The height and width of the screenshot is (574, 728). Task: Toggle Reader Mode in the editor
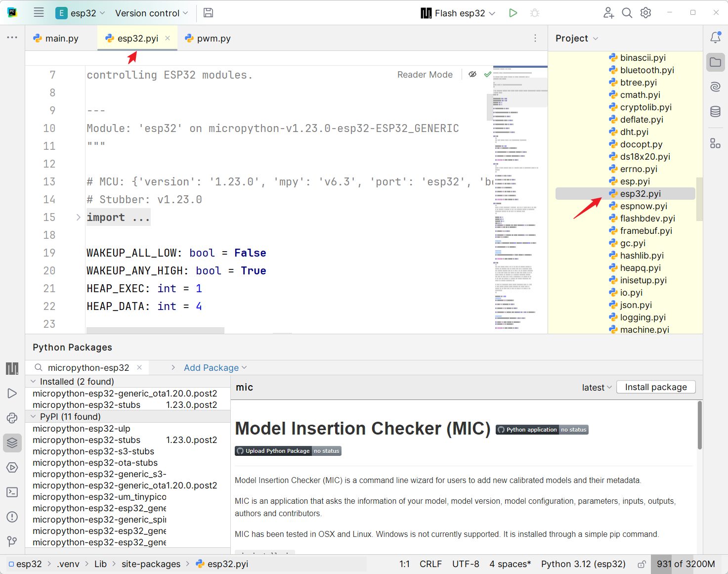coord(425,75)
